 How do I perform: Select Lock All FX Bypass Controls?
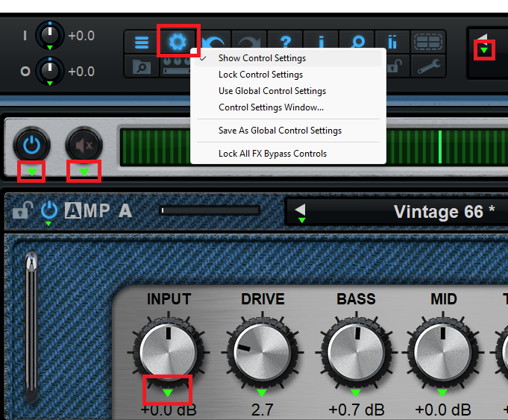288,153
